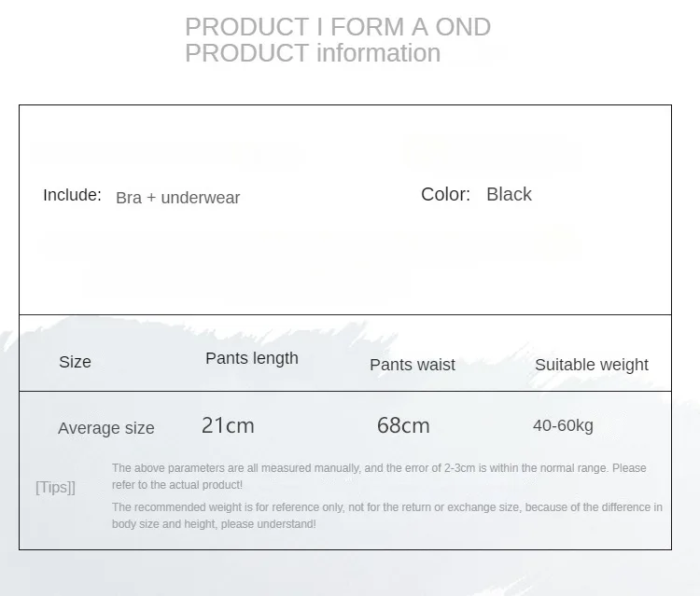Click the '[Tips]]' label

(x=55, y=487)
